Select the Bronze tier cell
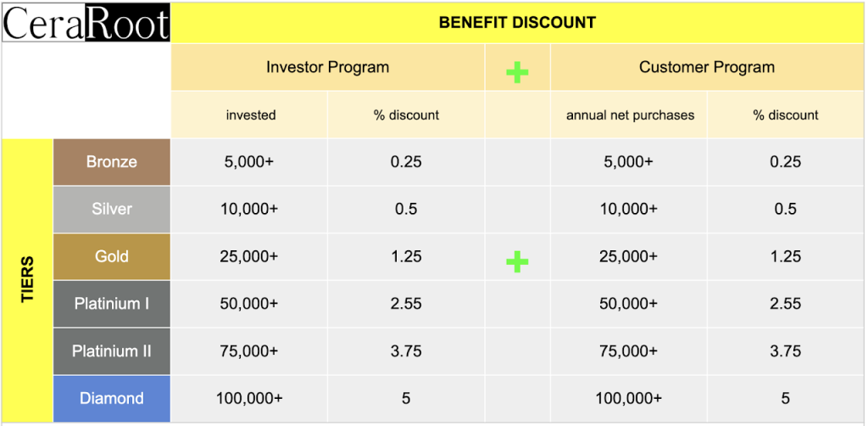 click(x=112, y=162)
